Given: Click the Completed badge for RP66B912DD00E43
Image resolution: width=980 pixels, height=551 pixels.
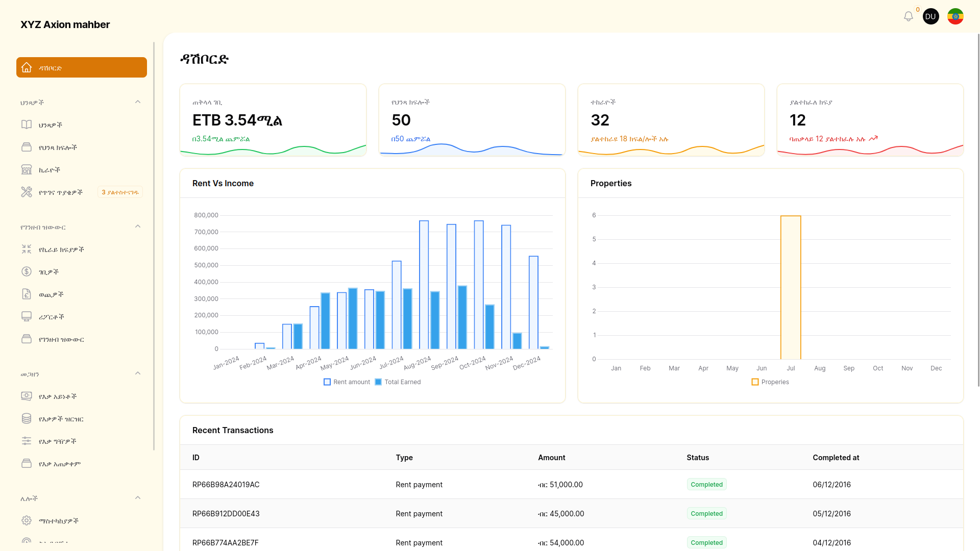Looking at the screenshot, I should coord(706,513).
